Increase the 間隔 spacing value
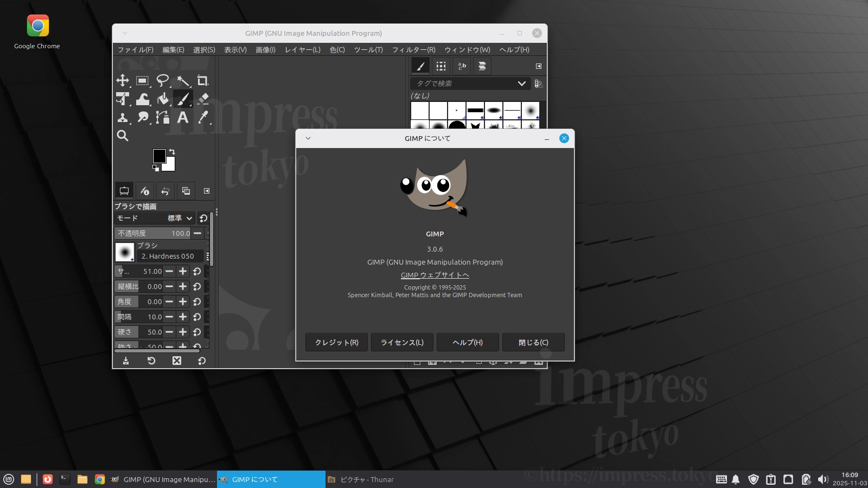Viewport: 868px width, 488px height. coord(183,317)
